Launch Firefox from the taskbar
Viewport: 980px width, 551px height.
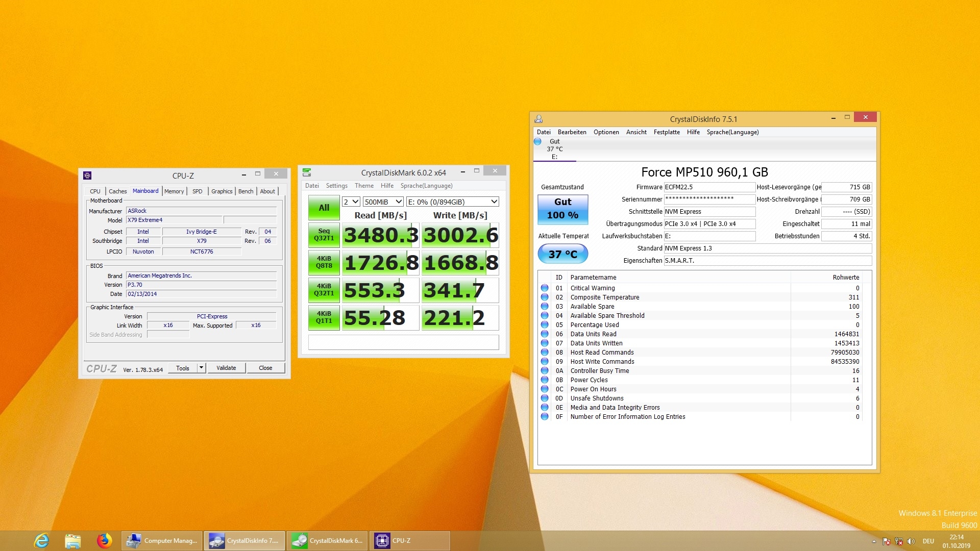tap(105, 541)
